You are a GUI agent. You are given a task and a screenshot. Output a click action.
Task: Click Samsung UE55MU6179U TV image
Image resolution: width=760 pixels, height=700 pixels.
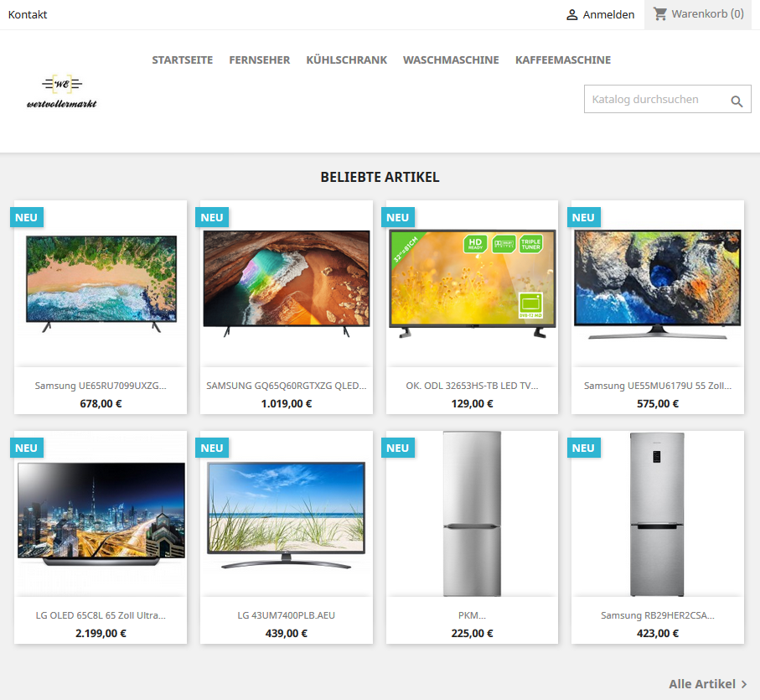(x=658, y=284)
